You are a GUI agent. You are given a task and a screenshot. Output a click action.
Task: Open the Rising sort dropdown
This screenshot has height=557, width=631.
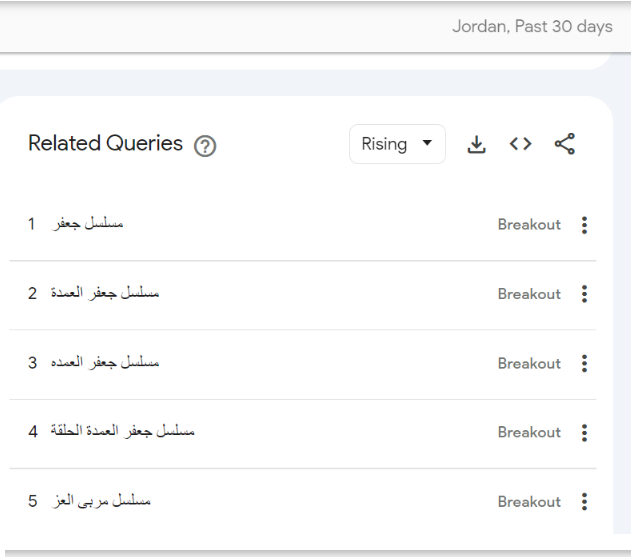(397, 144)
